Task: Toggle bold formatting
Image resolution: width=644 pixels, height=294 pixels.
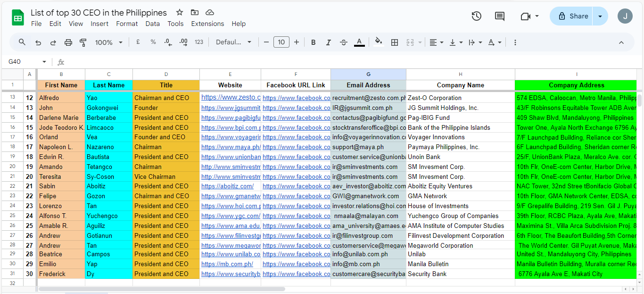Action: coord(314,42)
